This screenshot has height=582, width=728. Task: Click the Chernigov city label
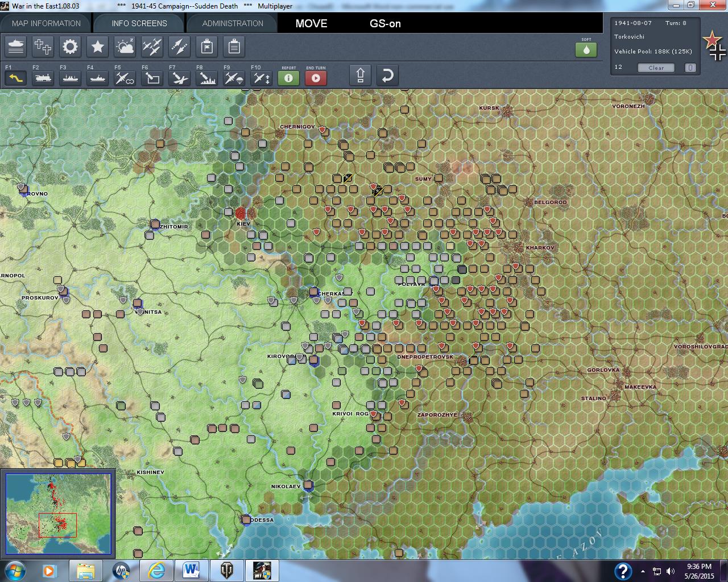(x=297, y=127)
